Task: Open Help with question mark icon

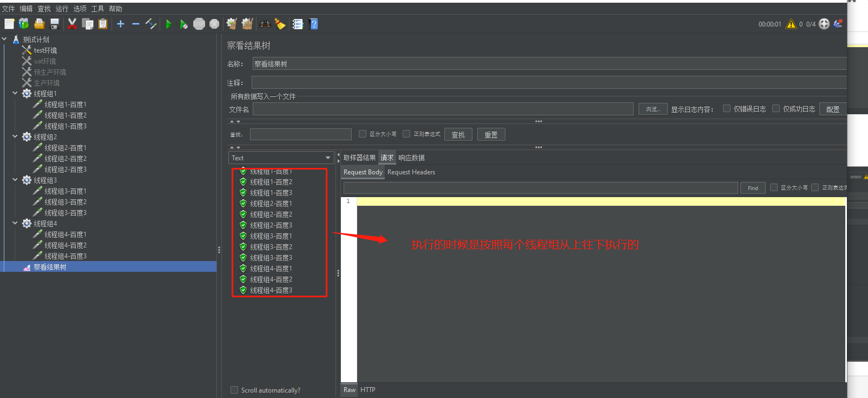Action: click(x=313, y=24)
